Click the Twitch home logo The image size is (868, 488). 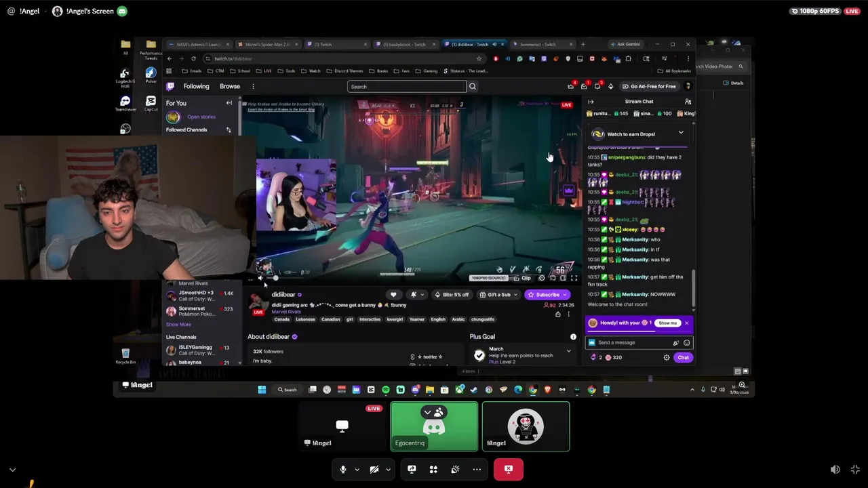click(x=170, y=86)
